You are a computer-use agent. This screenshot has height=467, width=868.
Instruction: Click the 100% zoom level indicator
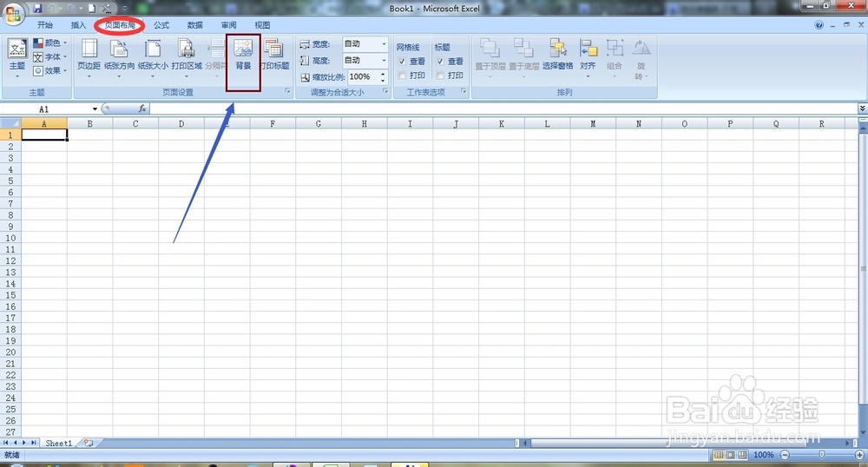763,455
